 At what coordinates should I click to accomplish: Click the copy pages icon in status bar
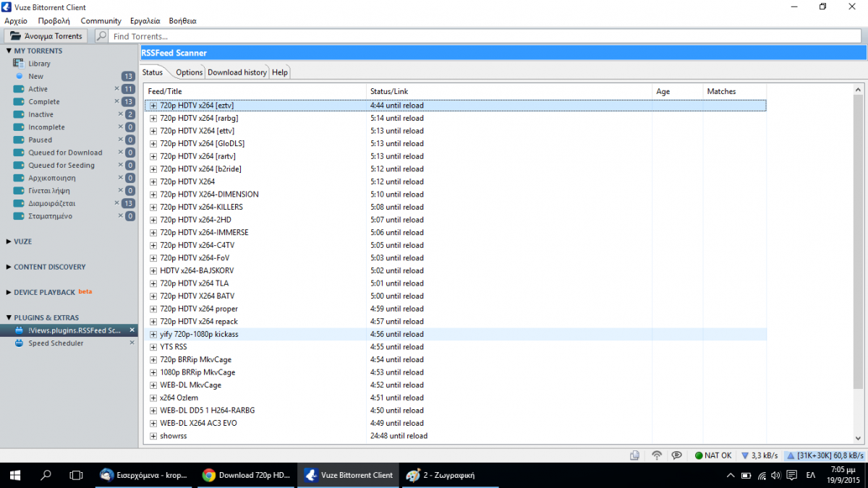tap(634, 455)
